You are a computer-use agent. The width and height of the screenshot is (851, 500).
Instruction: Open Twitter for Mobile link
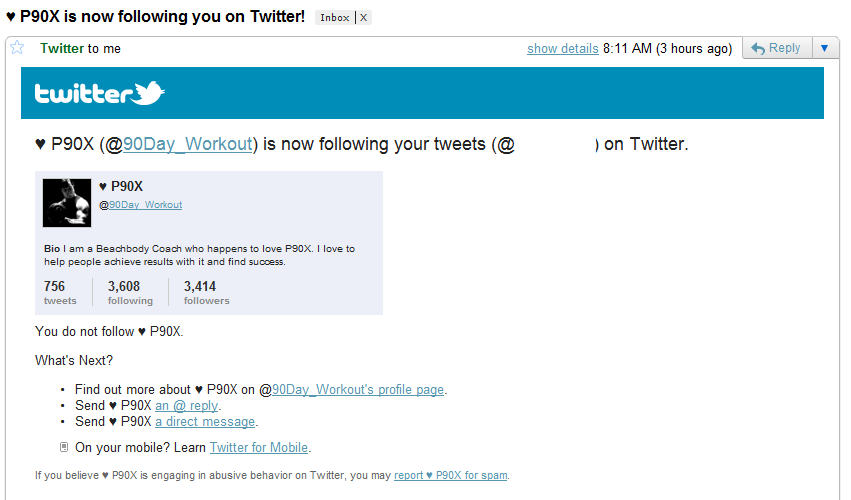point(259,448)
